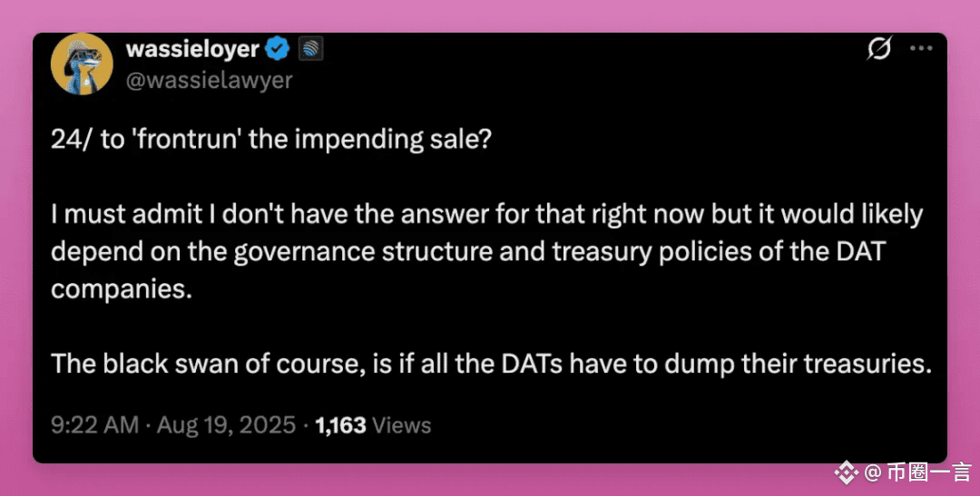Click the "@币圈一言" watermark text
Screen dimensions: 980x496
tap(917, 472)
